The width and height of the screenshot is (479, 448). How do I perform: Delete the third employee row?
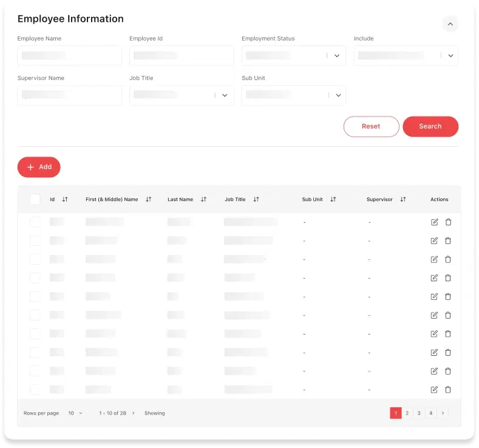tap(448, 259)
